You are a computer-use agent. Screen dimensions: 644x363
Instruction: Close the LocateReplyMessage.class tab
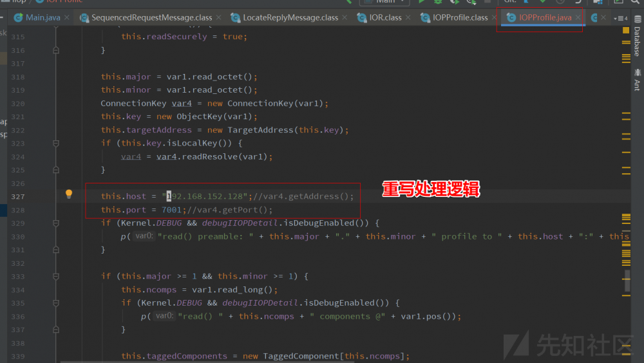(x=345, y=17)
